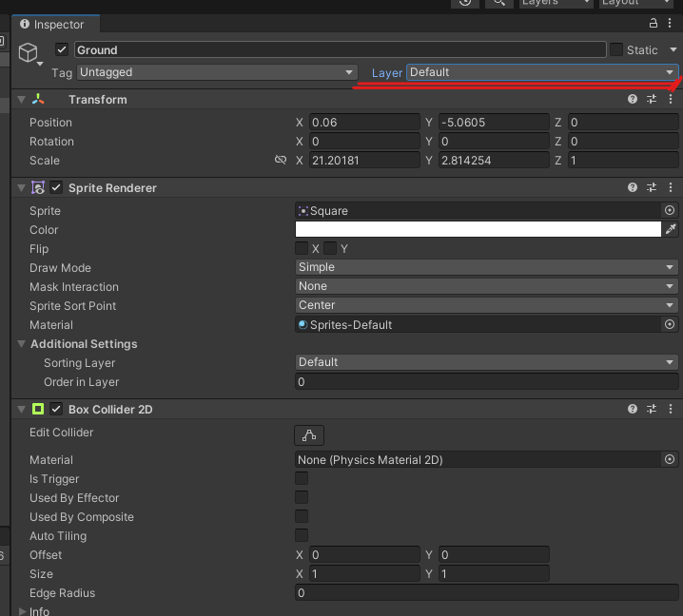Click Position Y field
The height and width of the screenshot is (616, 683).
494,123
